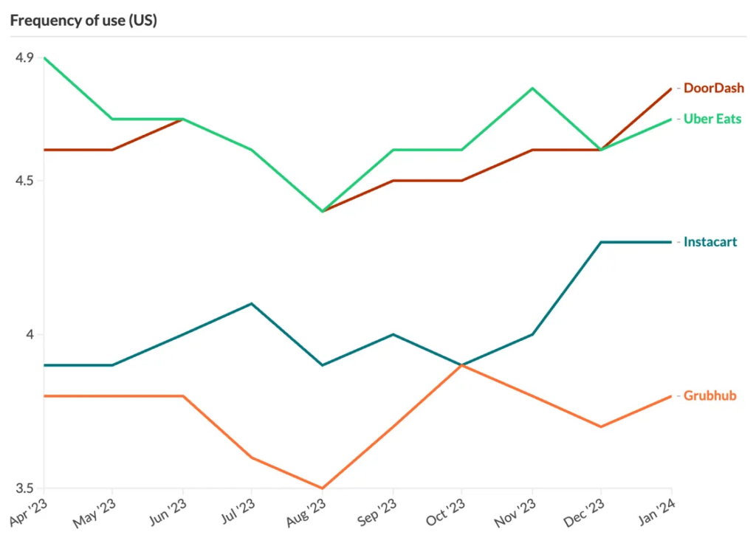Select the Grubhub line label
756x546 pixels.
[709, 396]
